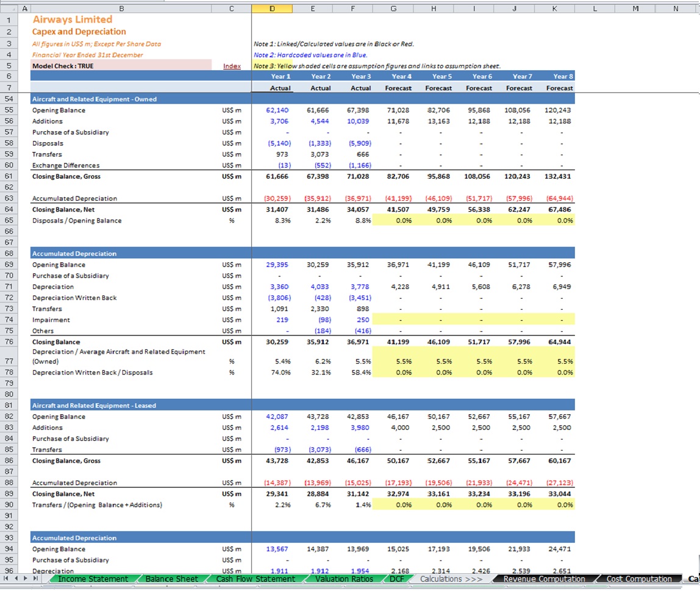
Task: Click the previous sheet navigation arrow
Action: (16, 579)
